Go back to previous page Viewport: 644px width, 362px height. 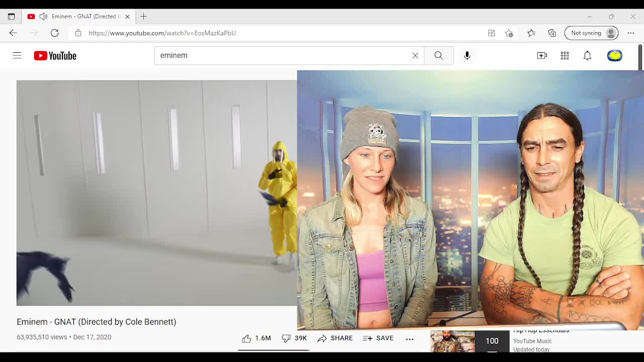[x=13, y=33]
